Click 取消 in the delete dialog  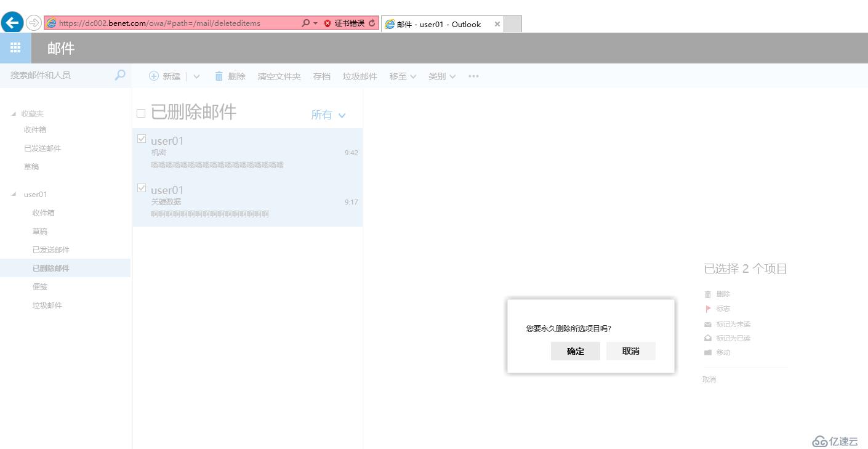click(631, 351)
